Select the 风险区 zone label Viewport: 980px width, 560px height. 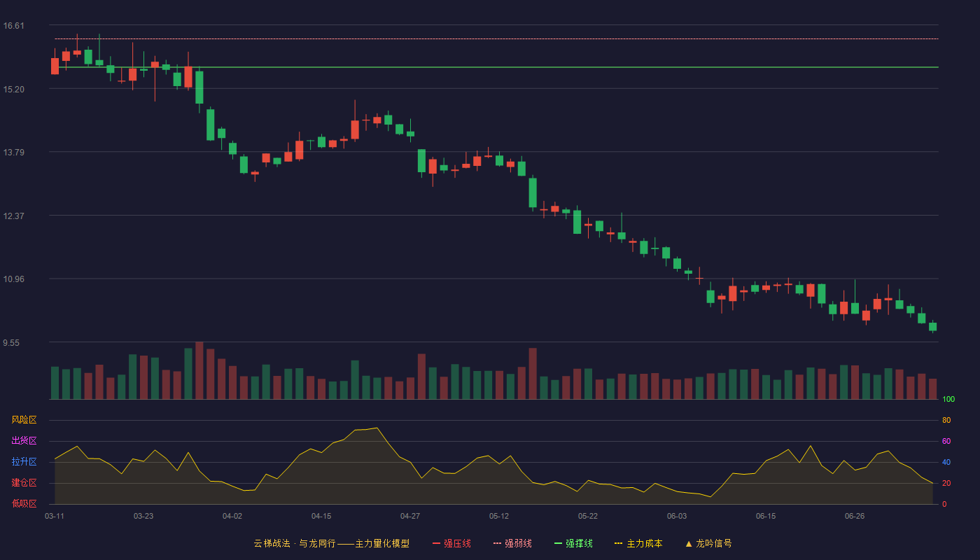[x=24, y=420]
